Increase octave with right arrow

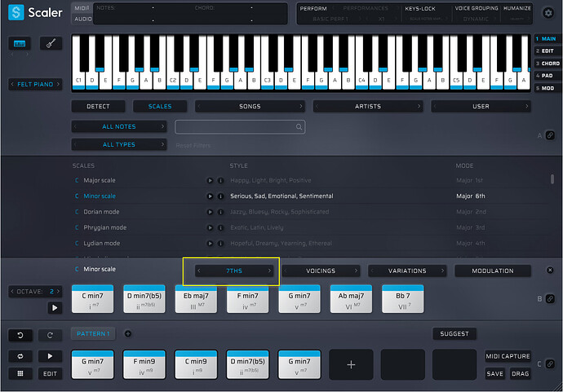(58, 291)
